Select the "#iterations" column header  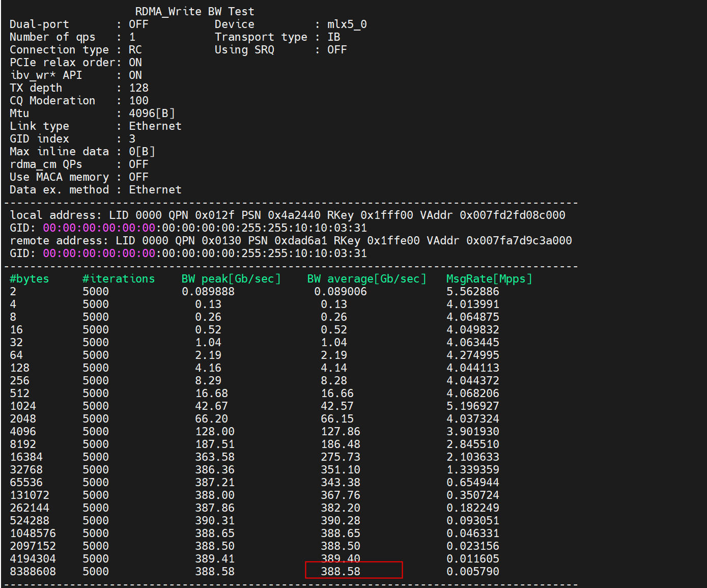[119, 278]
